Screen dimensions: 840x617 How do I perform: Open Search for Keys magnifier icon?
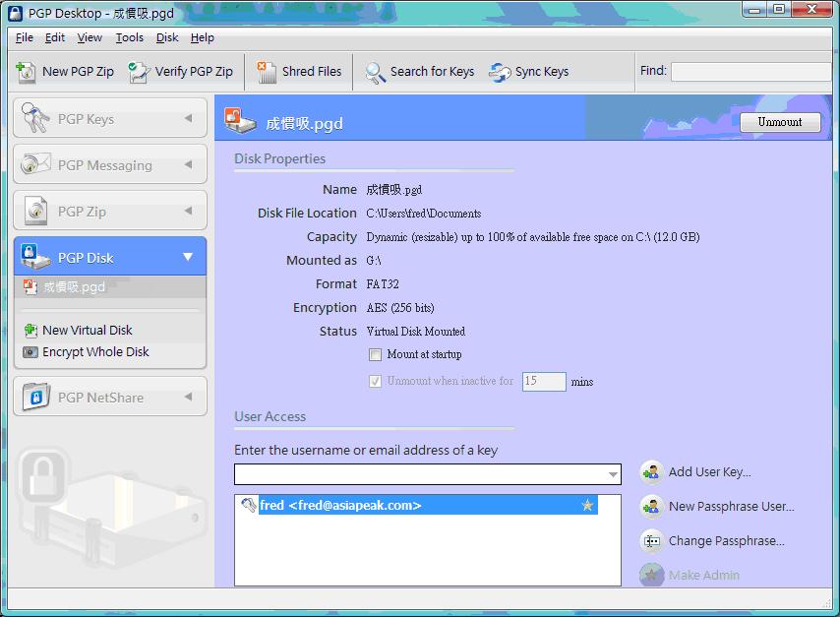375,72
